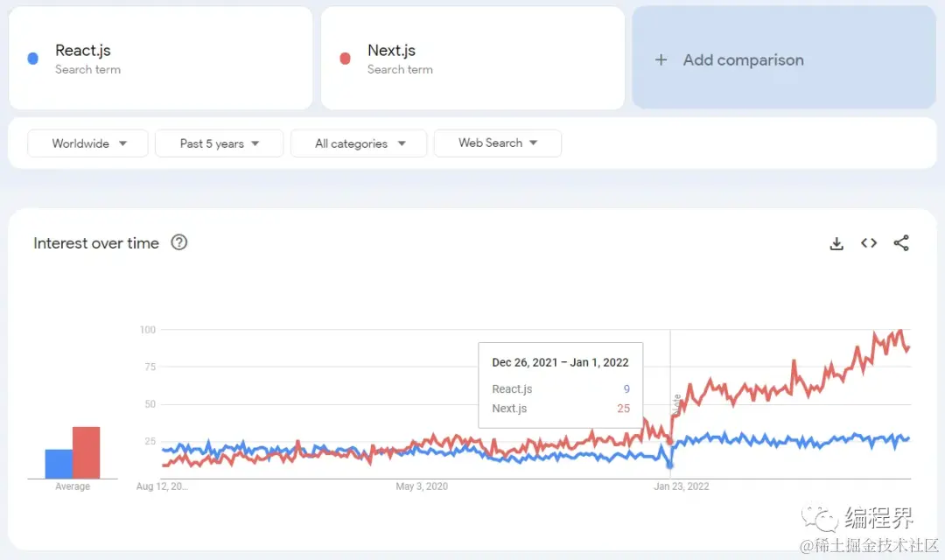Click the red Next.js color dot
945x560 pixels.
pos(345,59)
